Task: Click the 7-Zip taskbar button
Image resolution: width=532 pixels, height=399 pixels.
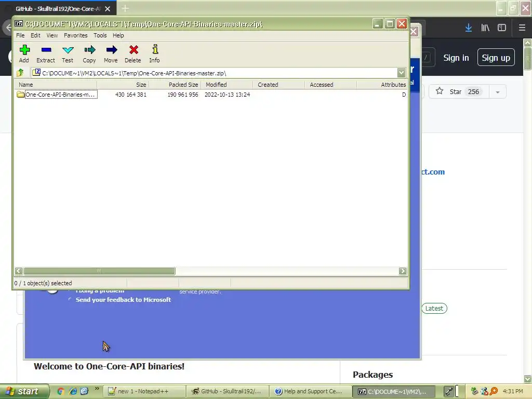Action: tap(394, 391)
